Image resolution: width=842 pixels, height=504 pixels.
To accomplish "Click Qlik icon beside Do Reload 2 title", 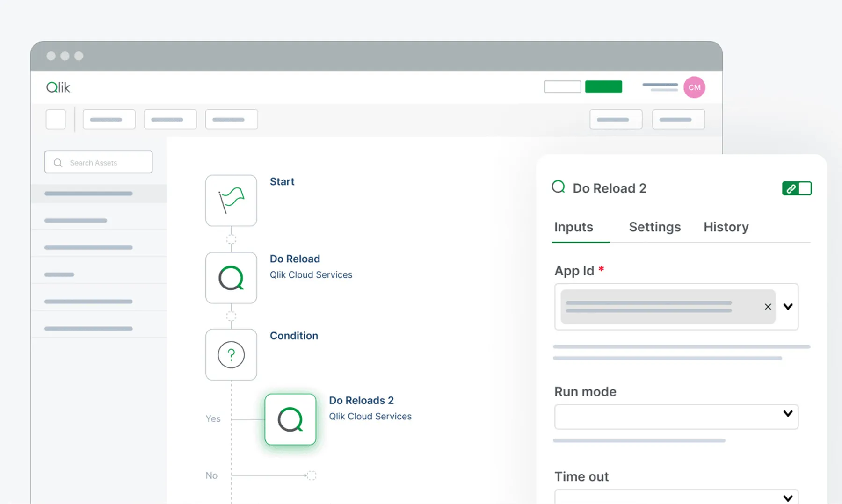I will pos(559,187).
